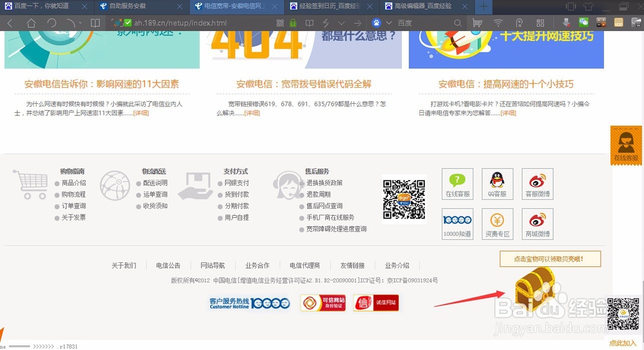Click the 客户服务热线 10000 hotline badge
This screenshot has width=644, height=350.
(x=250, y=303)
